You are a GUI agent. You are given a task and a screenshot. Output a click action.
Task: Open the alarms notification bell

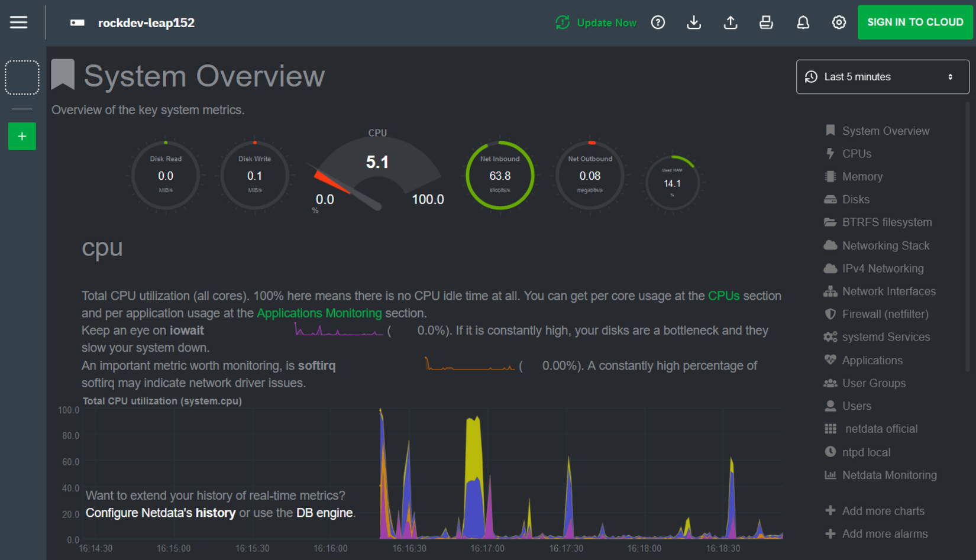click(803, 22)
